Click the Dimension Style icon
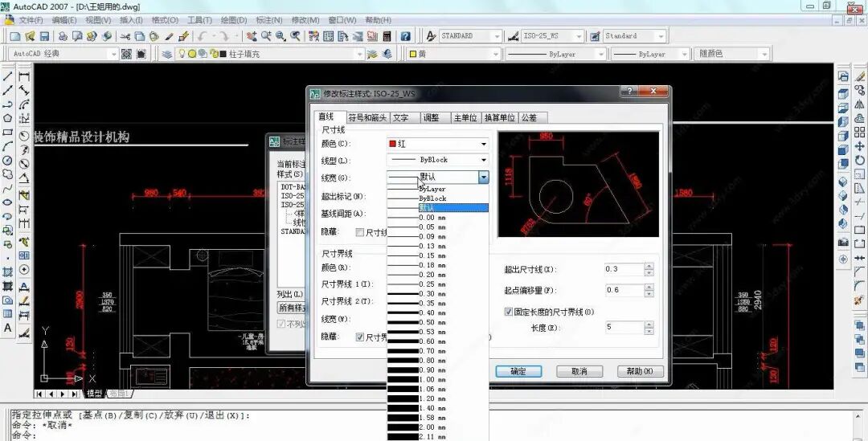868x441 pixels. coord(514,36)
